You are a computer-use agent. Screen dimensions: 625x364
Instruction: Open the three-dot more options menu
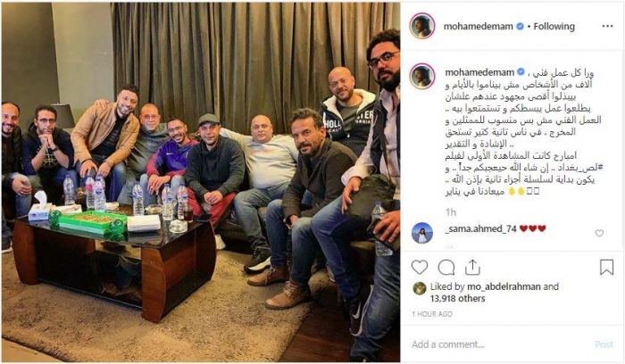(x=607, y=26)
